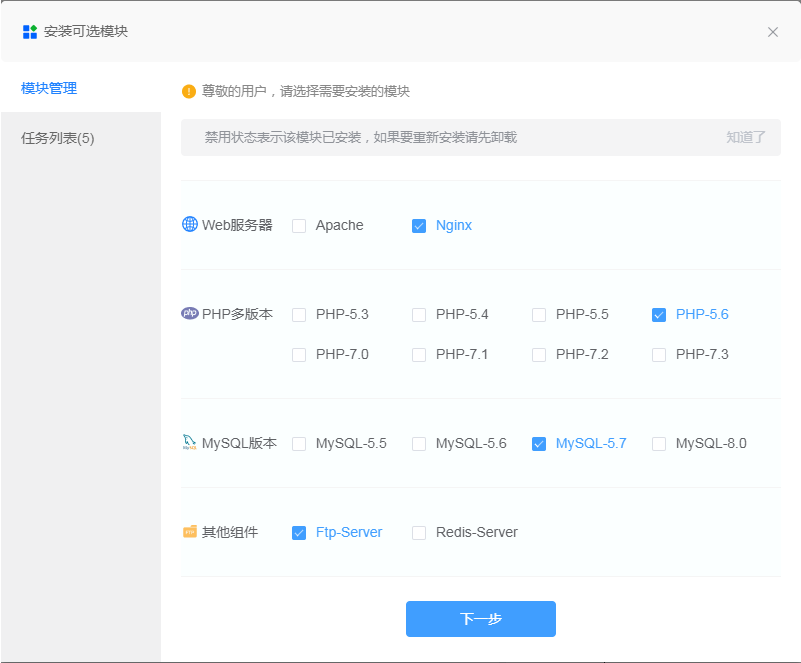
Task: Click the orange warning info icon
Action: [189, 92]
